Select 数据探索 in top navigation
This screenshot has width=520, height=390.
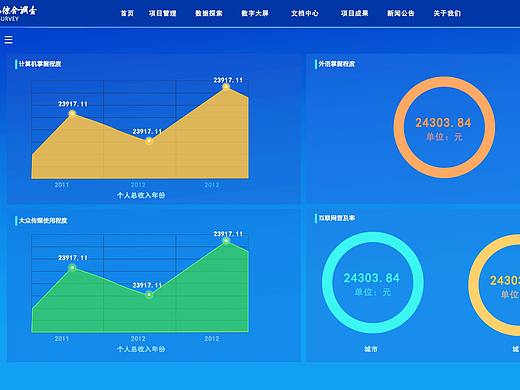pyautogui.click(x=209, y=13)
